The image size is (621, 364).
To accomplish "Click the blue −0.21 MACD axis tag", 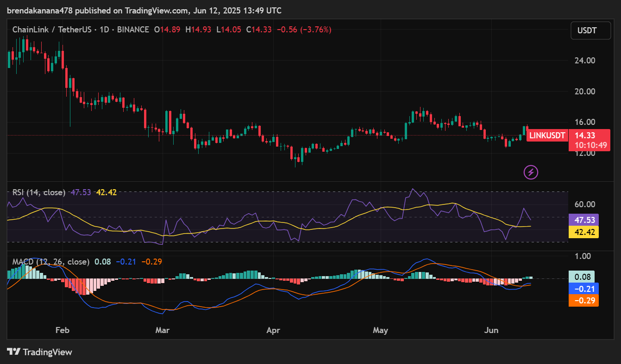I will click(x=583, y=289).
